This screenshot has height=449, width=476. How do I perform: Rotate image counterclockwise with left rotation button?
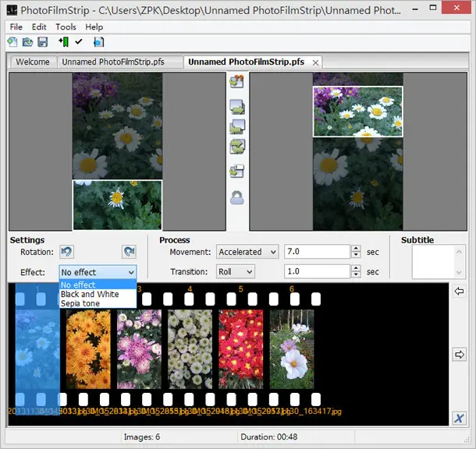click(66, 252)
